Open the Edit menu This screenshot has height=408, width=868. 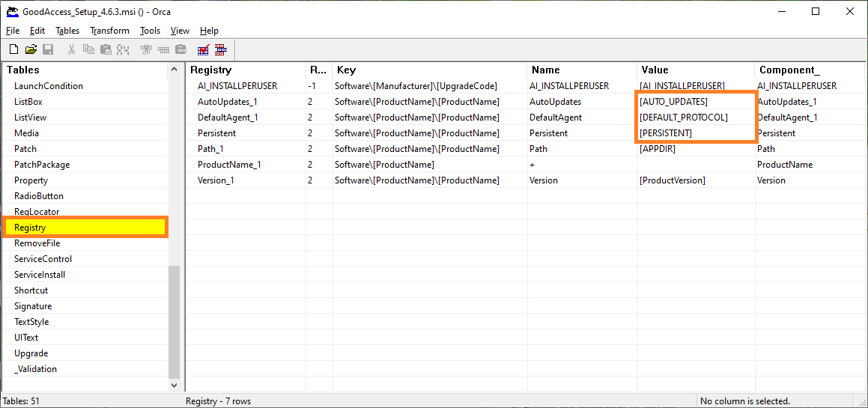click(37, 31)
